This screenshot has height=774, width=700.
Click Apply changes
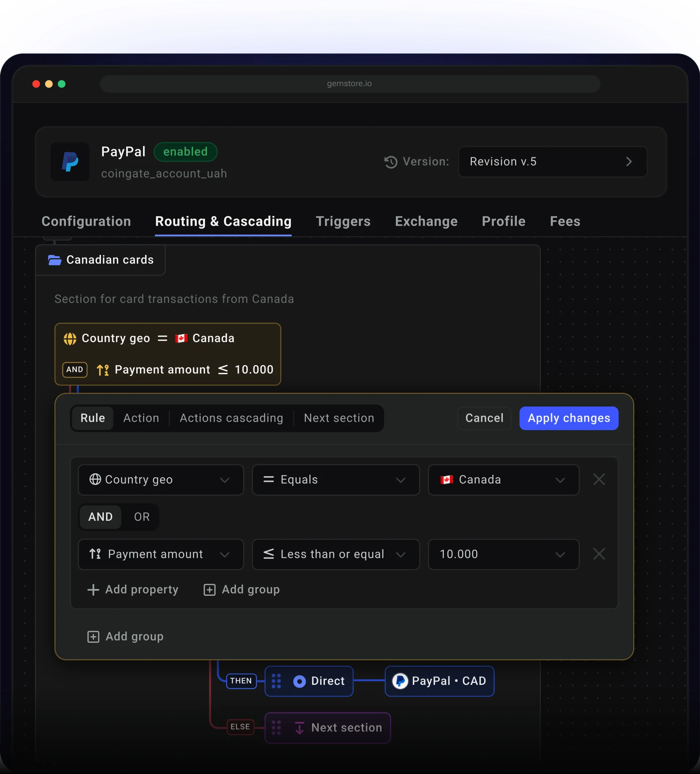(569, 418)
